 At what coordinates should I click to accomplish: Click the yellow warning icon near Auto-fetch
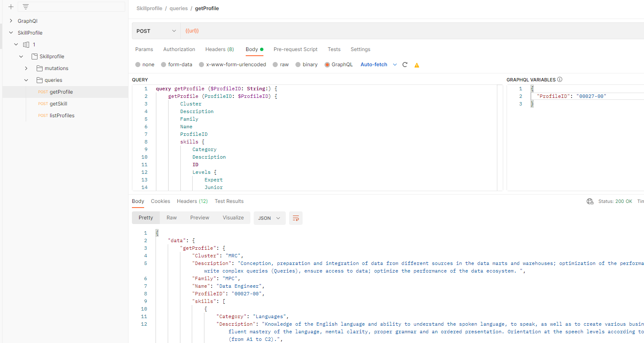pos(417,65)
